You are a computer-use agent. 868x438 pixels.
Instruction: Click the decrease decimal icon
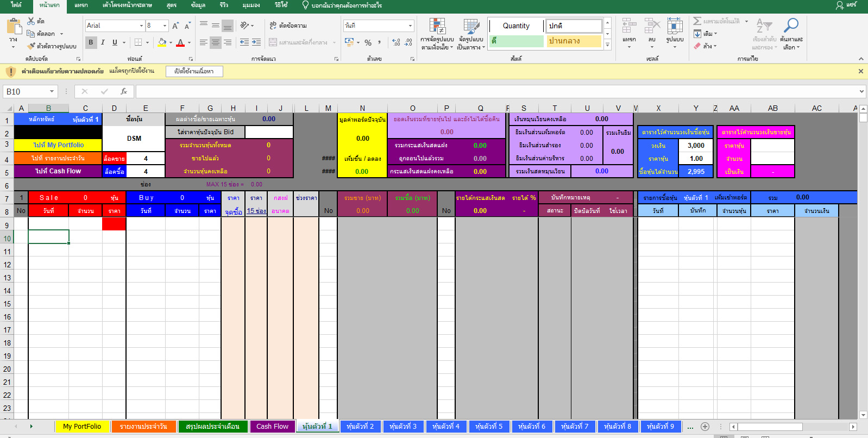pyautogui.click(x=408, y=42)
